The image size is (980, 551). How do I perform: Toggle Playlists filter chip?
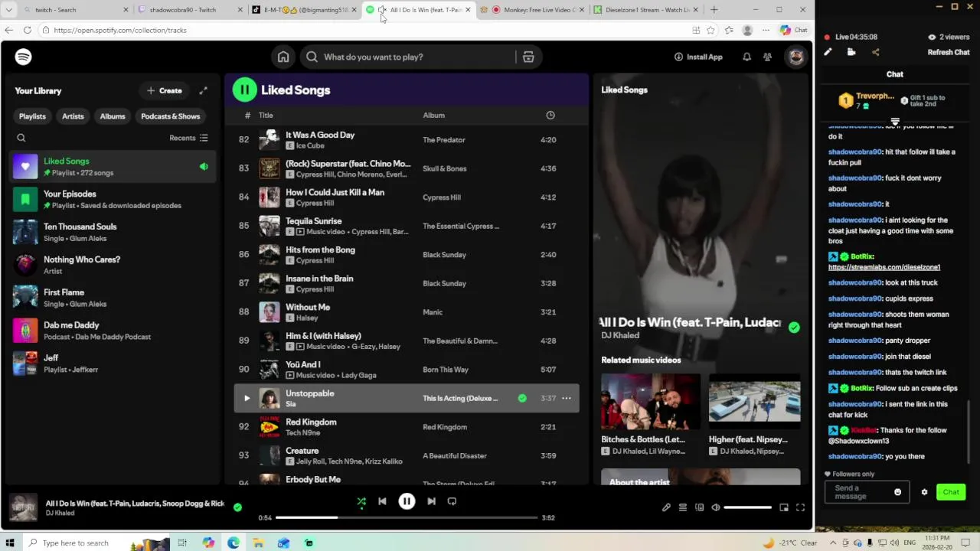32,116
